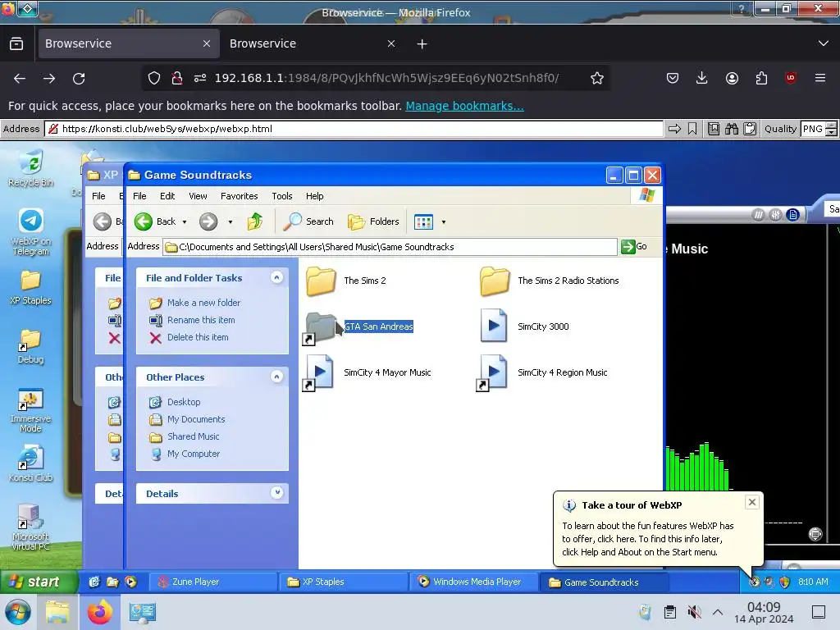Collapse the Other Places panel
The image size is (840, 630).
(x=276, y=377)
